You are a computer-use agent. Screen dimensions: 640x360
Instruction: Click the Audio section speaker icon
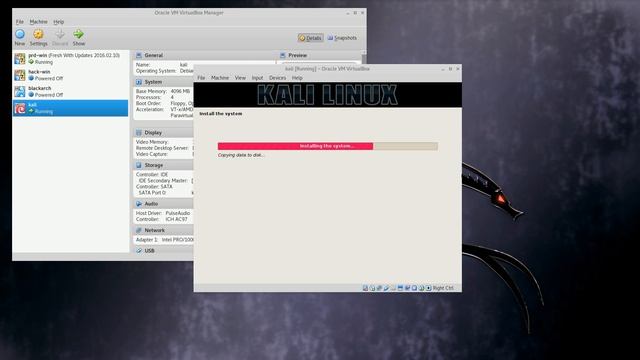pyautogui.click(x=139, y=204)
